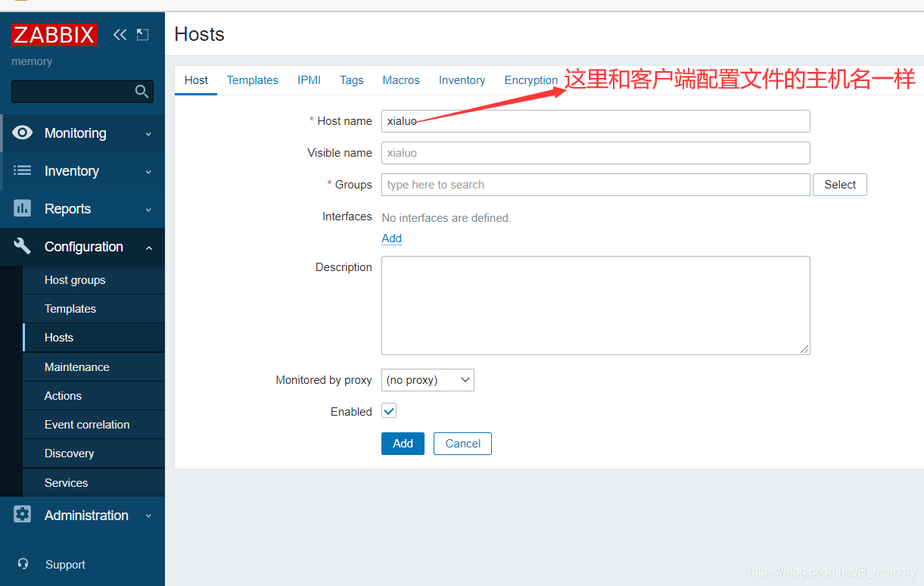Open the Discovery menu item
924x586 pixels.
[x=94, y=454]
